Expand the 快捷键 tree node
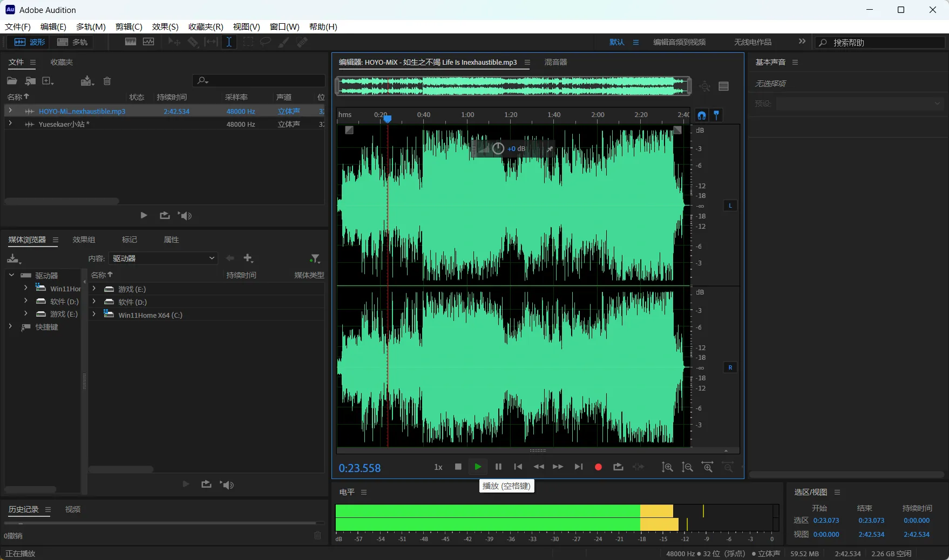949x560 pixels. (x=10, y=326)
